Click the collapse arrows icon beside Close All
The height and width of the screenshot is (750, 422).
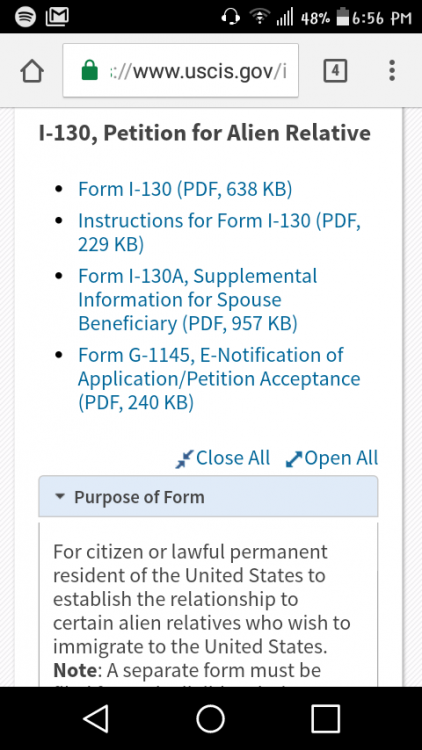(x=184, y=458)
